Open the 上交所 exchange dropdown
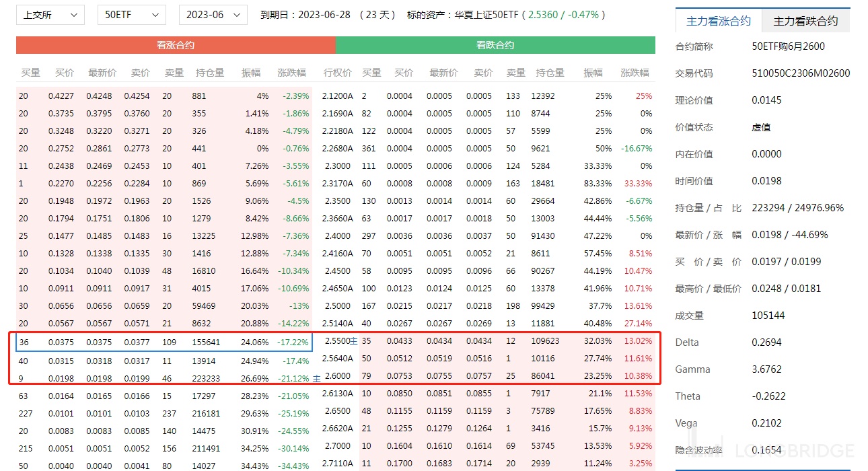This screenshot has height=471, width=868. (50, 15)
